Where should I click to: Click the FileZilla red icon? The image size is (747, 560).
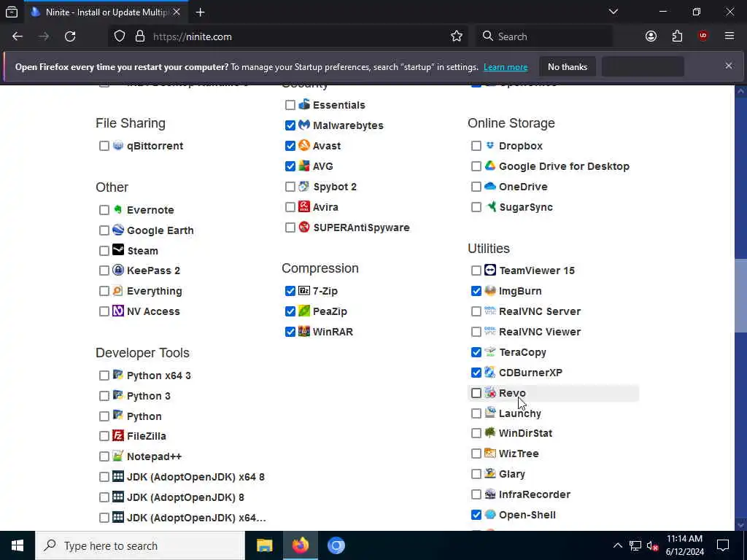117,436
